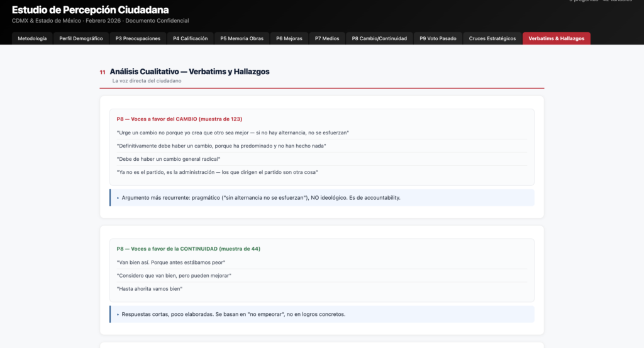Click the 'Urge un cambio' verbatim quote

pyautogui.click(x=233, y=133)
